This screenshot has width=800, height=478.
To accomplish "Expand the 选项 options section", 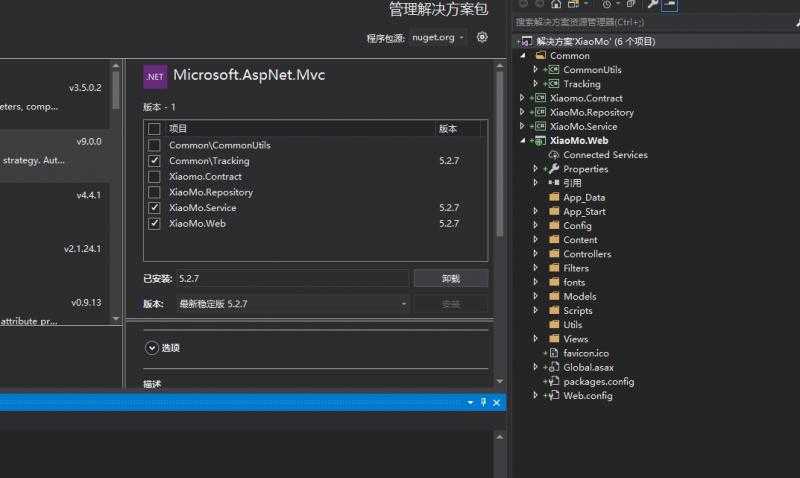I will coord(152,348).
